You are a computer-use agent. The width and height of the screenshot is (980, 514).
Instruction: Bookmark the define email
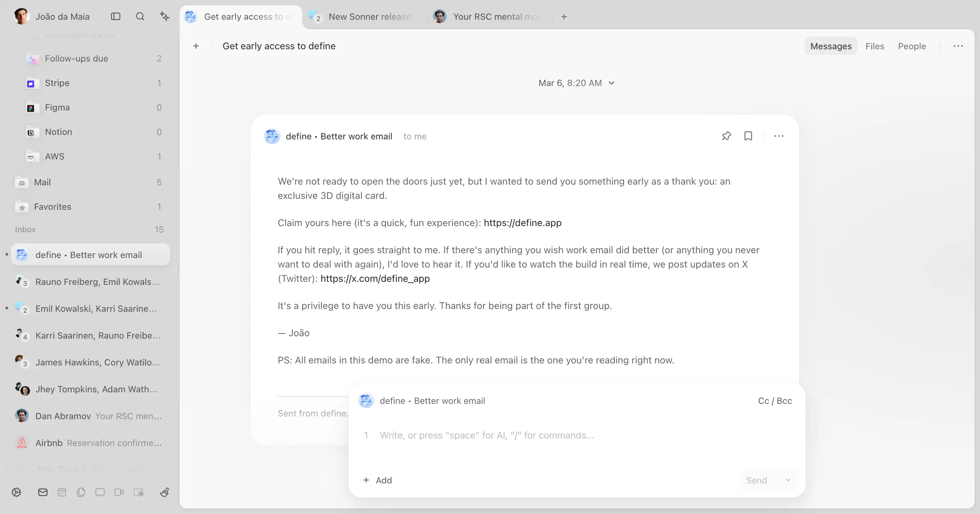pyautogui.click(x=748, y=136)
